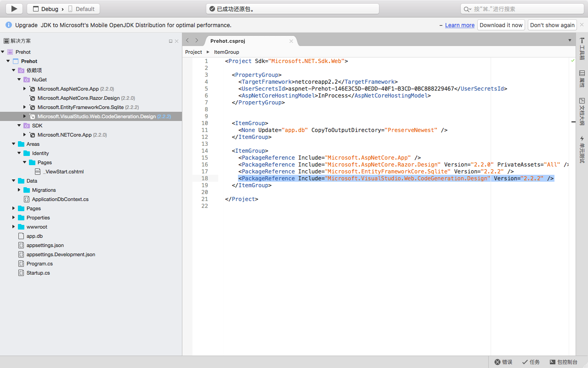Click the solution pad icon beside 解决方案
The height and width of the screenshot is (368, 588).
[x=6, y=41]
